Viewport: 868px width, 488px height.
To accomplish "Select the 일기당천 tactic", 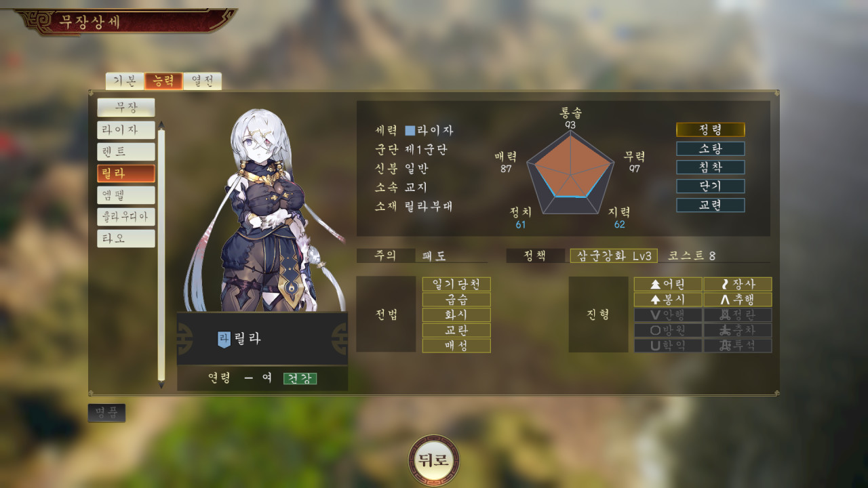I will pos(456,284).
